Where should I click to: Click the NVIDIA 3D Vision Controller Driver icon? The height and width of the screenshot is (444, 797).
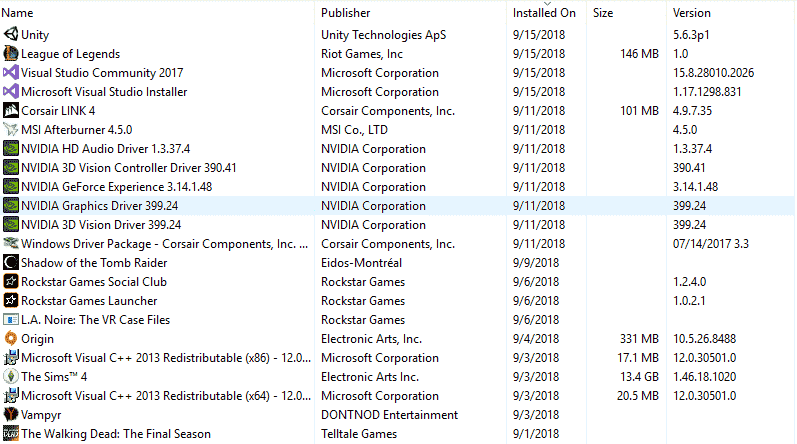click(x=11, y=167)
